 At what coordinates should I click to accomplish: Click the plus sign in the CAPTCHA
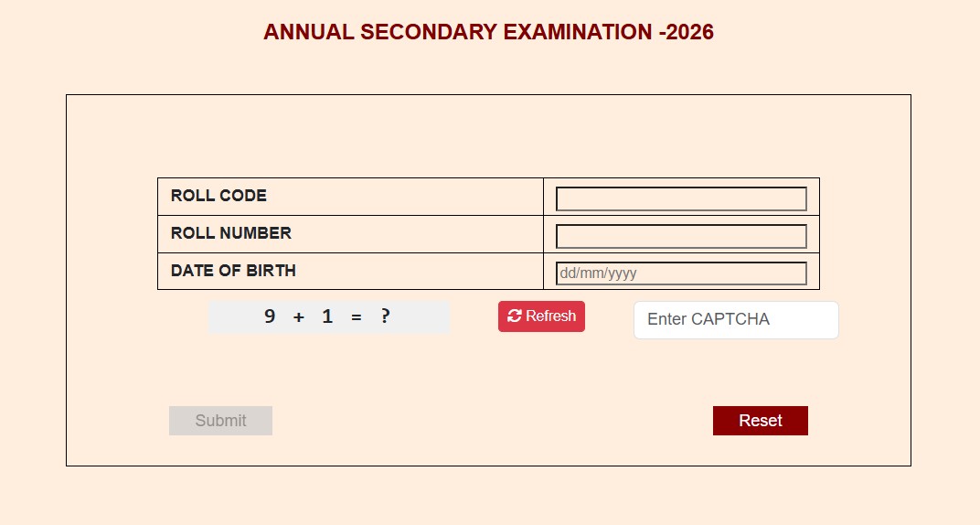pyautogui.click(x=299, y=317)
